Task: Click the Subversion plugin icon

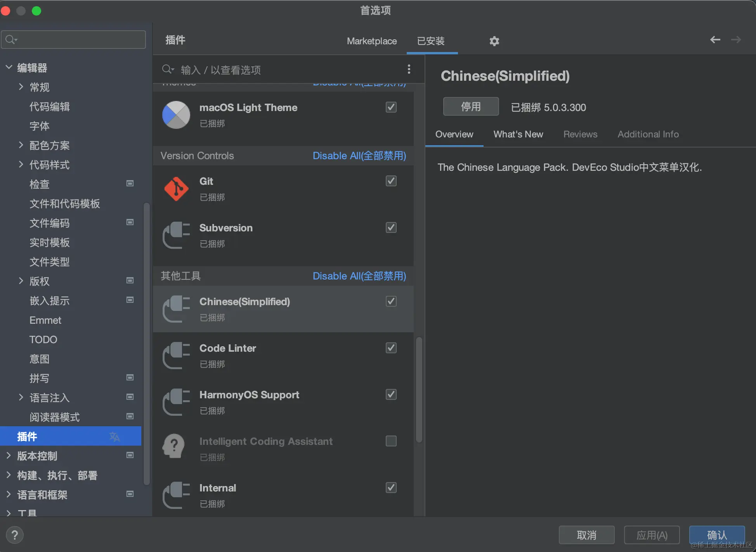Action: 176,235
